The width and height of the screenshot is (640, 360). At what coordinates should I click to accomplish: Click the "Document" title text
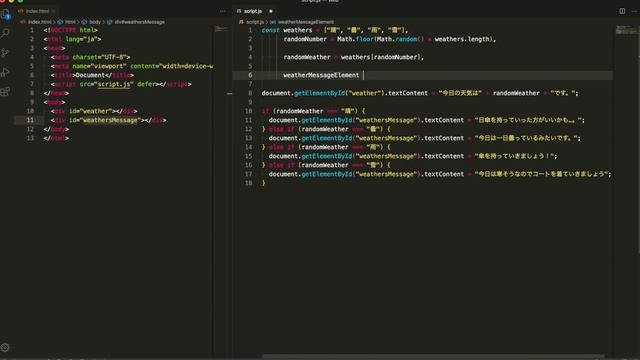click(90, 75)
